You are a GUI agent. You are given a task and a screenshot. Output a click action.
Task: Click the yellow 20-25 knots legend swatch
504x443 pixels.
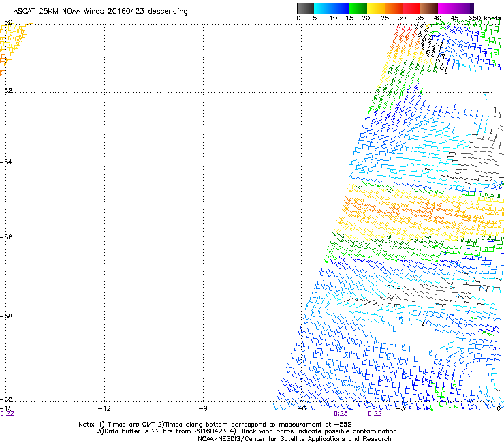(376, 8)
